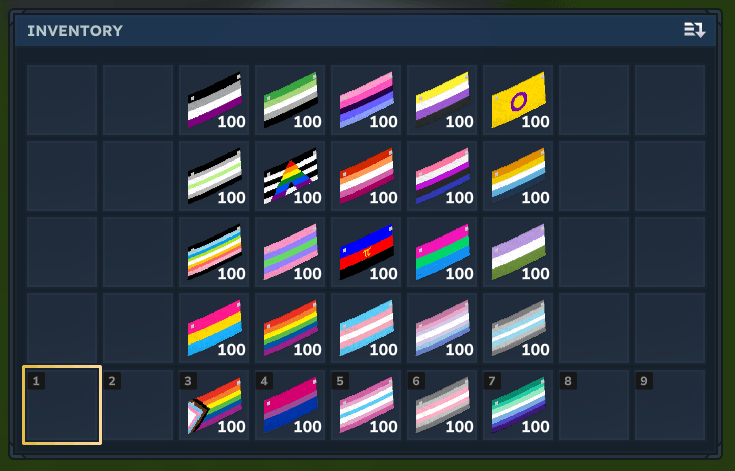Select empty hotbar slot 9
The width and height of the screenshot is (735, 471).
click(x=670, y=405)
